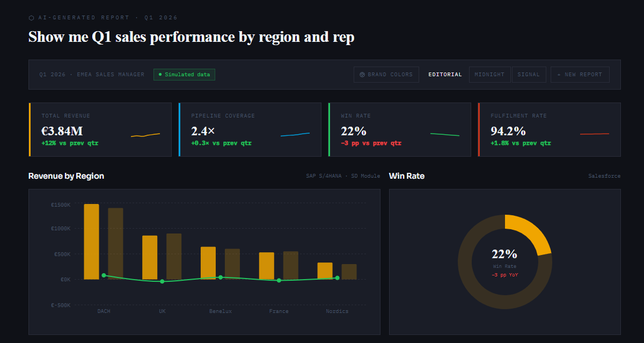Open the Total Revenue KPI card

pos(100,129)
